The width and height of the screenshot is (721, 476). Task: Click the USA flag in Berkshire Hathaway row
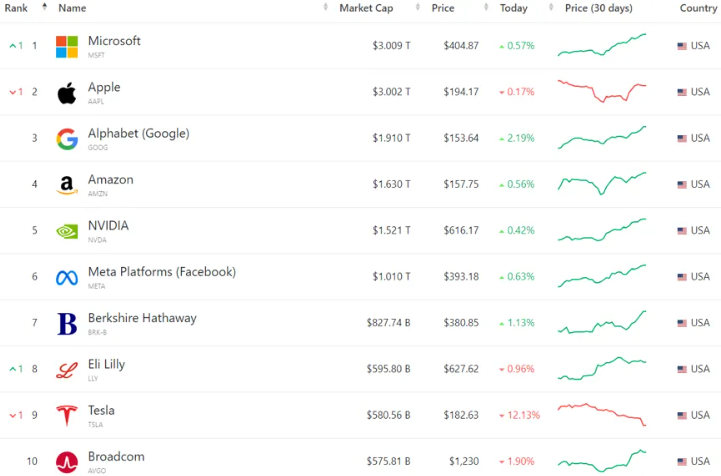pos(682,323)
